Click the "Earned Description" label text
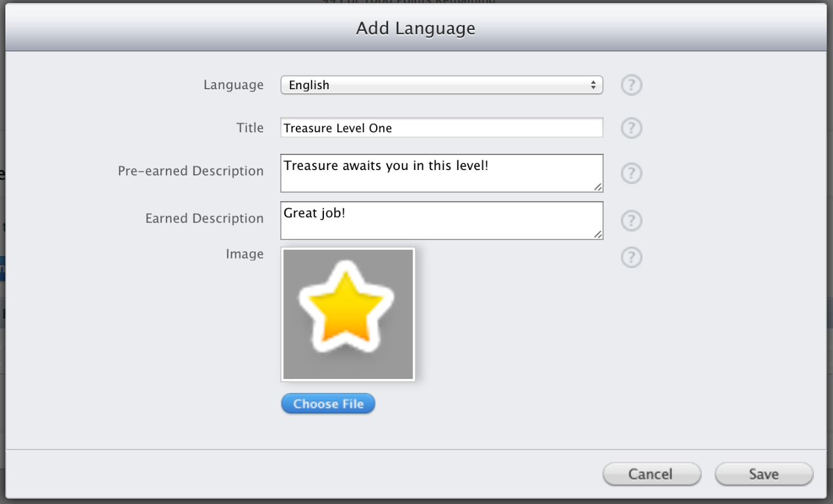 click(204, 218)
